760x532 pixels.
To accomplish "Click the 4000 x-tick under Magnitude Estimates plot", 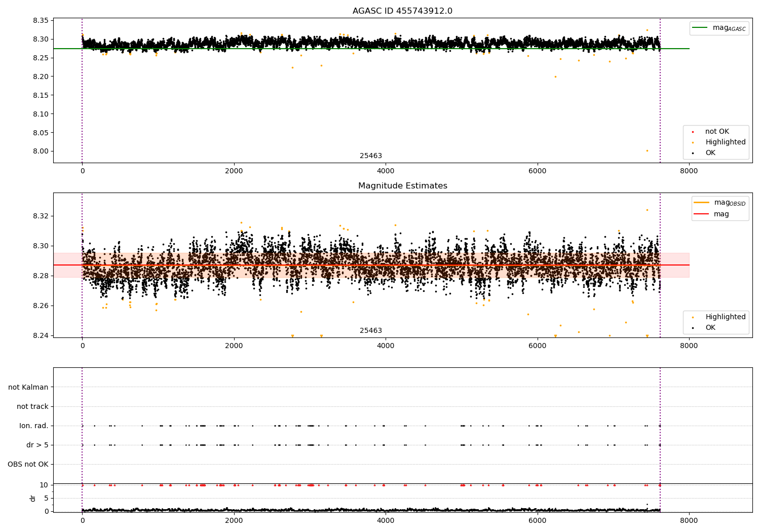I will pos(386,346).
